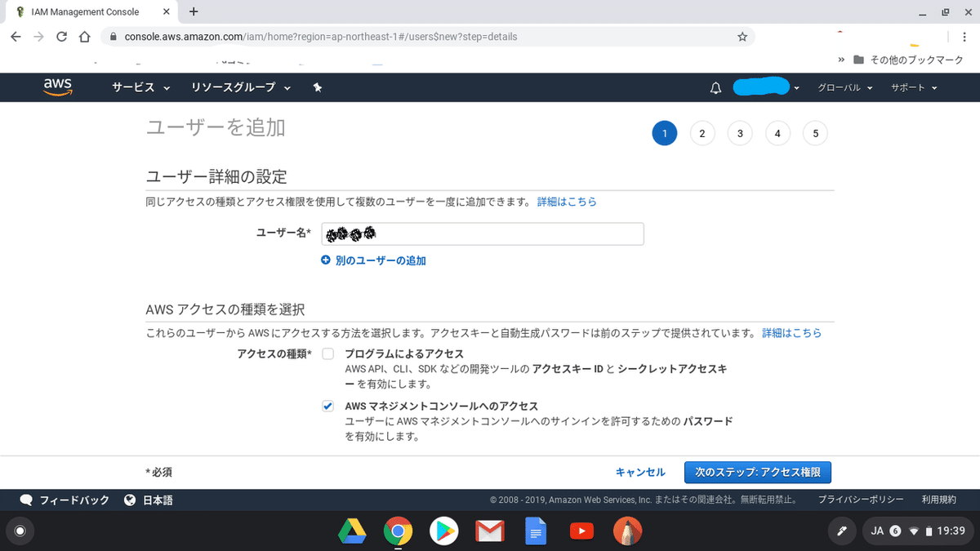This screenshot has height=551, width=980.
Task: Open Gmail from the shelf
Action: point(489,531)
